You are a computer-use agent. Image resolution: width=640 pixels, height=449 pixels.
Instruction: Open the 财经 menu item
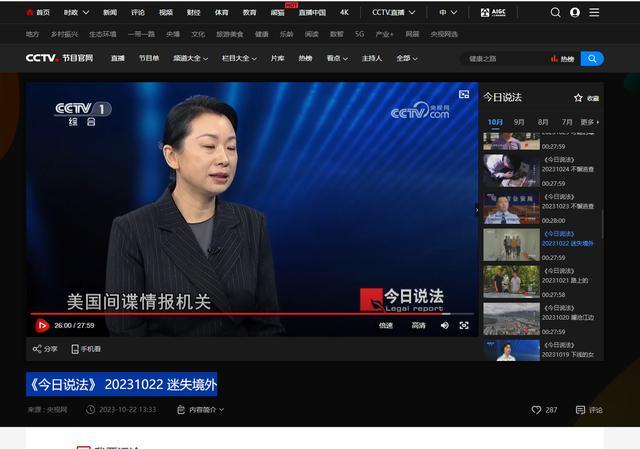pos(193,13)
